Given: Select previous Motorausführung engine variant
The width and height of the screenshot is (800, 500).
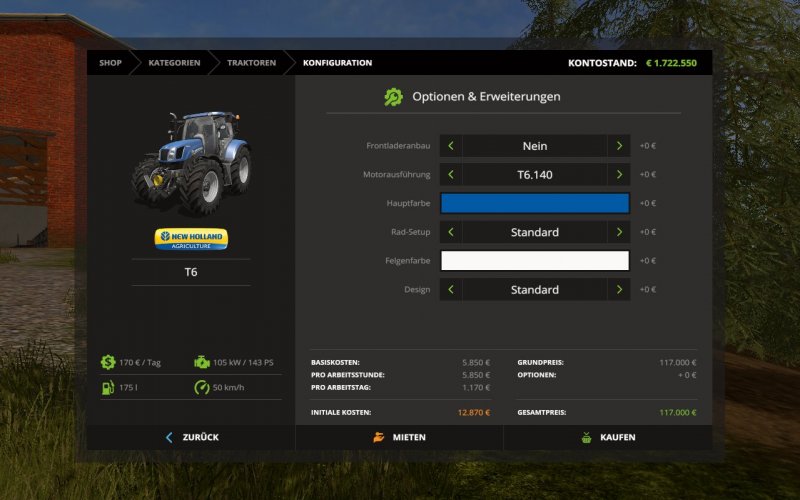Looking at the screenshot, I should (x=451, y=175).
